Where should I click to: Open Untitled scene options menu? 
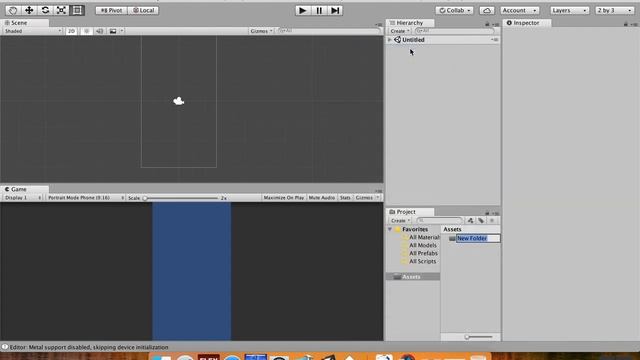[495, 40]
